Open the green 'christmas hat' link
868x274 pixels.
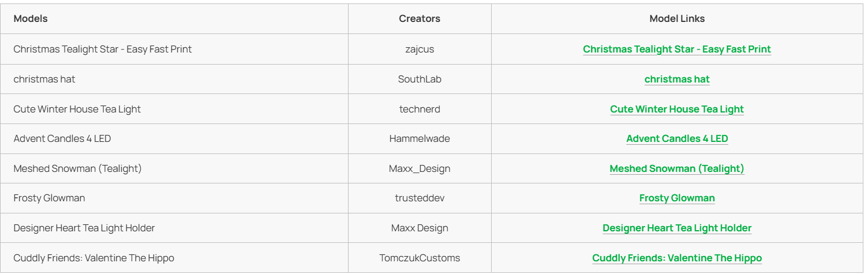click(677, 79)
